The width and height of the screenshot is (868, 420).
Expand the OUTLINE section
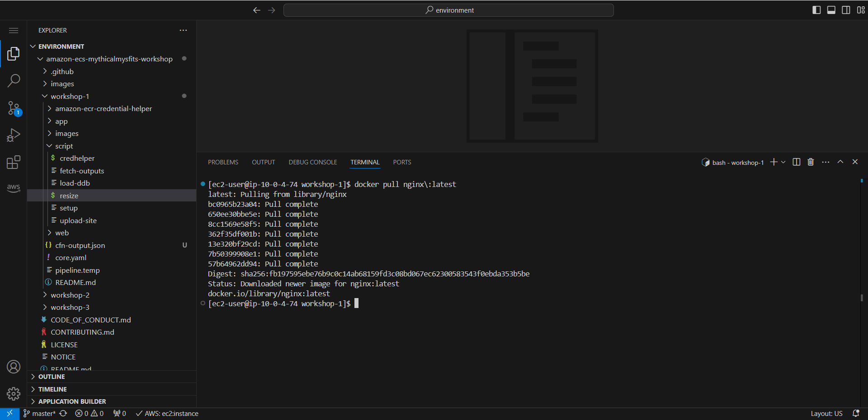pyautogui.click(x=112, y=377)
